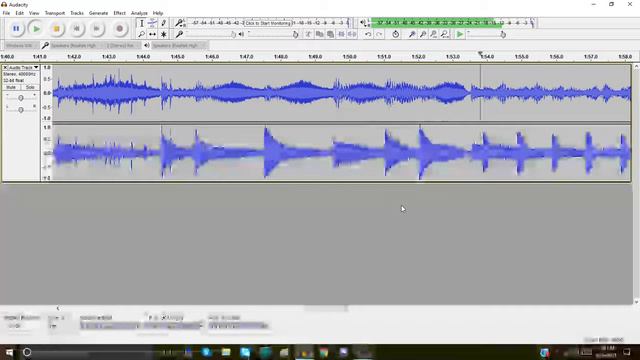
Task: Close the audio track with X button
Action: pyautogui.click(x=5, y=67)
